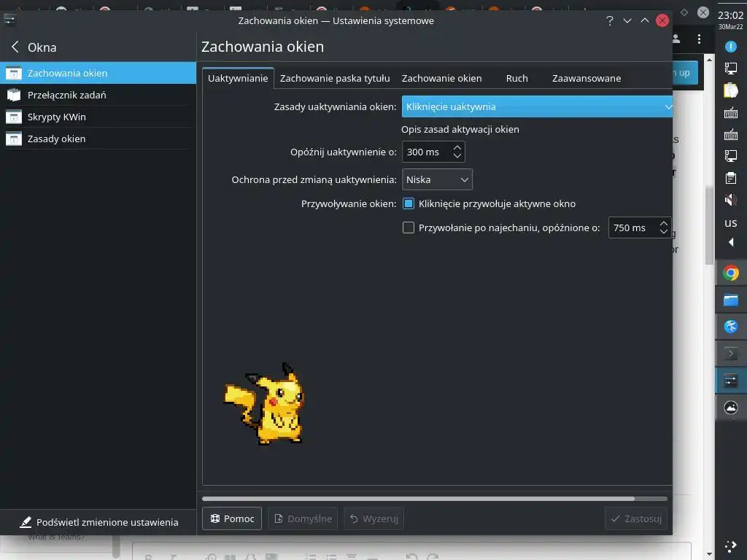Switch to the Zaawansowane tab
Screen dimensions: 747x560
[x=587, y=78]
